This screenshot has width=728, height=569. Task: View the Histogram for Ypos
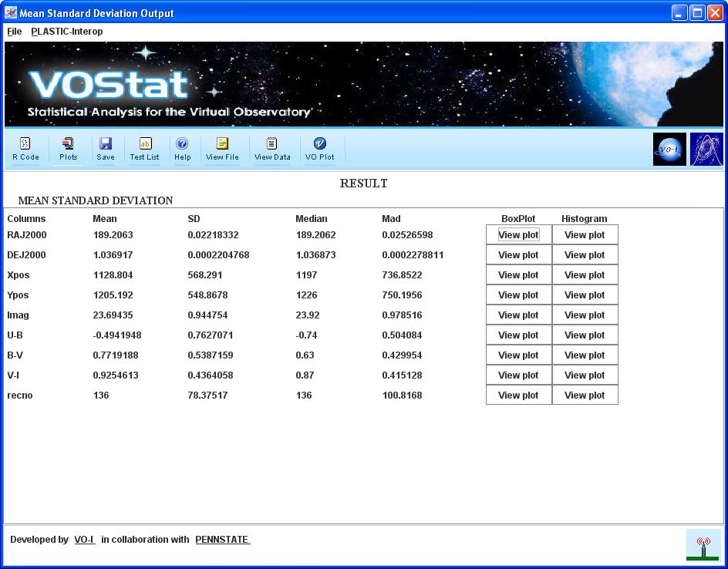[x=585, y=295]
